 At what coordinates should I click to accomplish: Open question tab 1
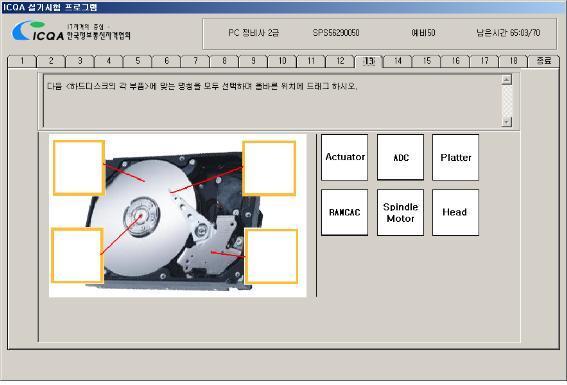tap(22, 61)
